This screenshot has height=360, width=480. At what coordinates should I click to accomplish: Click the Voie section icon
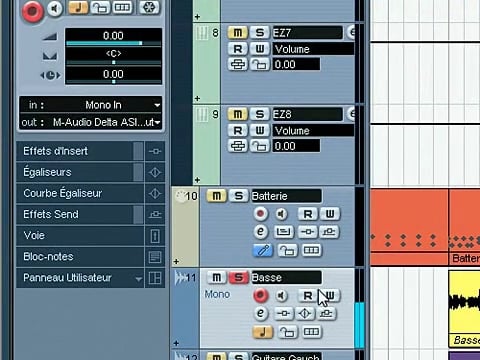155,236
